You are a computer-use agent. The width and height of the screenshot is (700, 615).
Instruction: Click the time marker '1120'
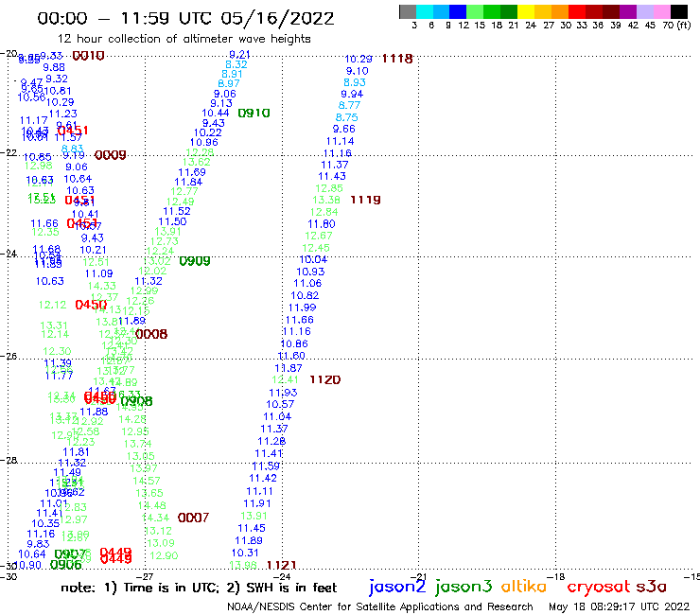point(325,379)
